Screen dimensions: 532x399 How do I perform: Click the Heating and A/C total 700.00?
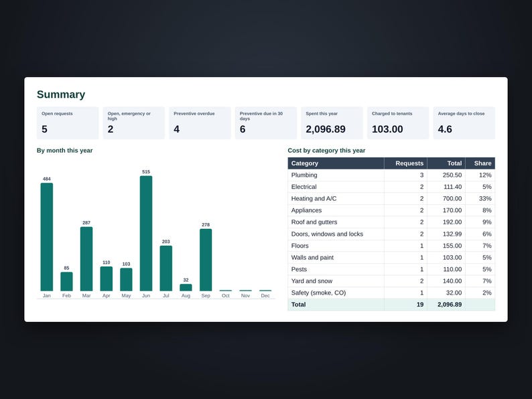pyautogui.click(x=452, y=199)
